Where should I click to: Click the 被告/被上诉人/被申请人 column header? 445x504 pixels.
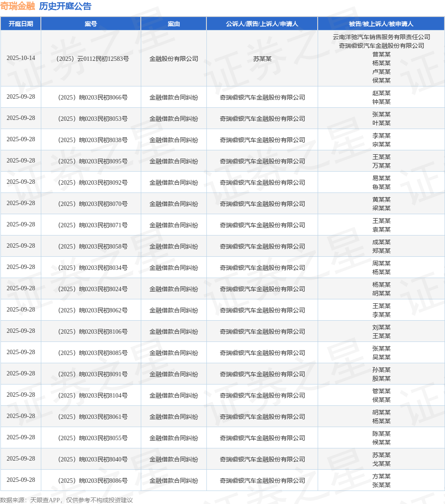(381, 24)
